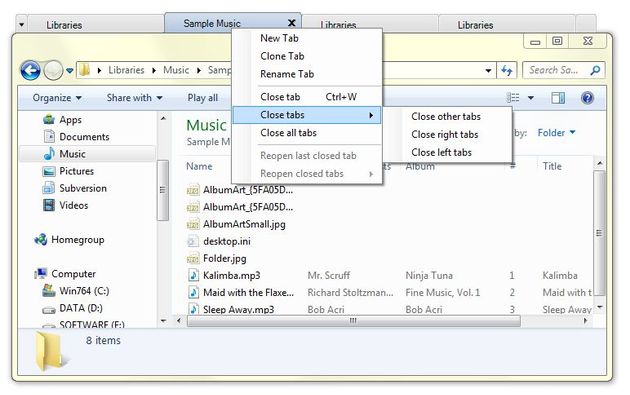This screenshot has width=630, height=395.
Task: Change view using the view icon
Action: point(513,98)
